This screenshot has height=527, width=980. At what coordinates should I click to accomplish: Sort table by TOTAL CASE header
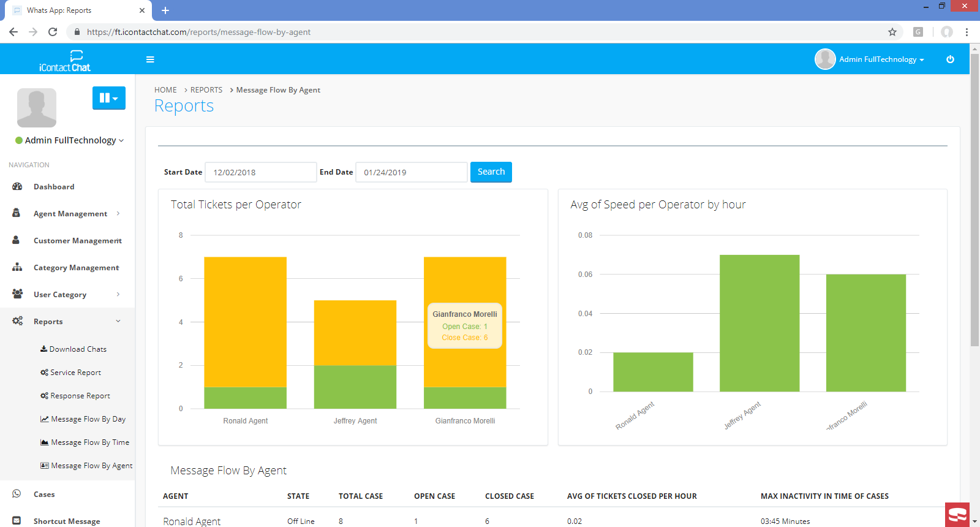(x=361, y=496)
